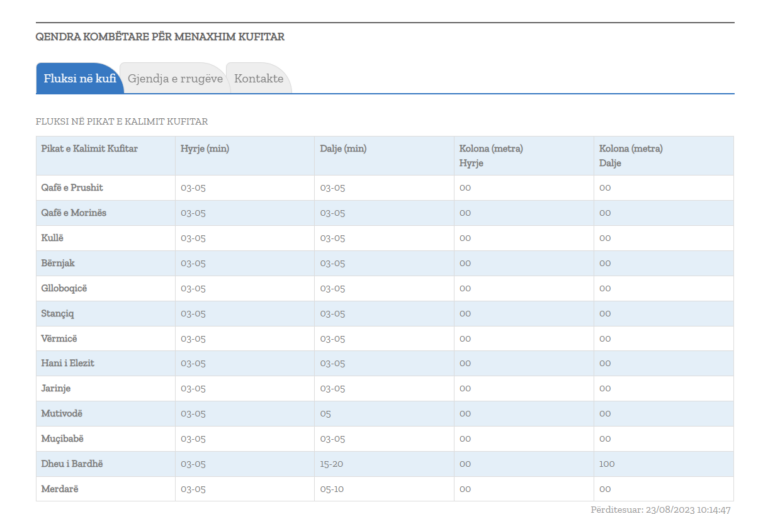
Task: Open the Gjendja e rrugëve tab
Action: [x=175, y=78]
